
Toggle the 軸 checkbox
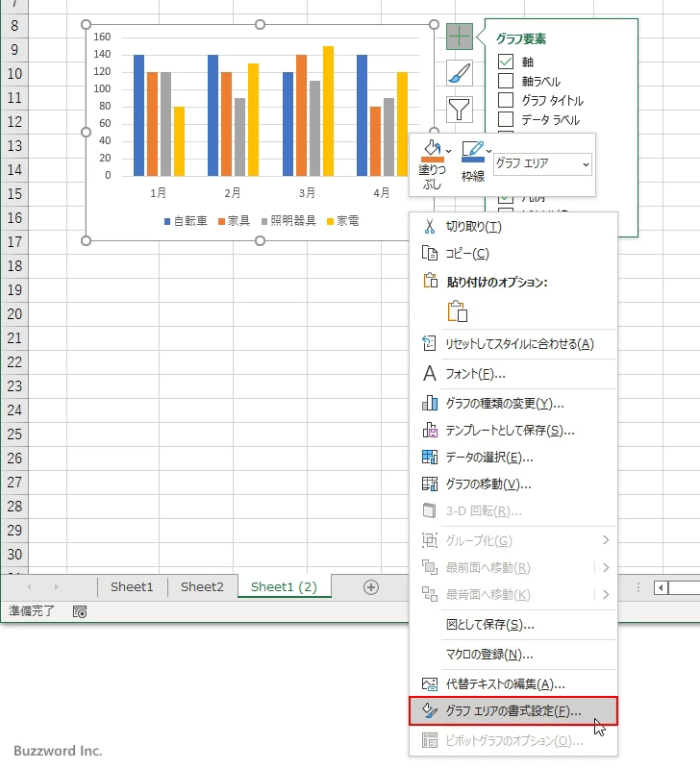pyautogui.click(x=505, y=62)
